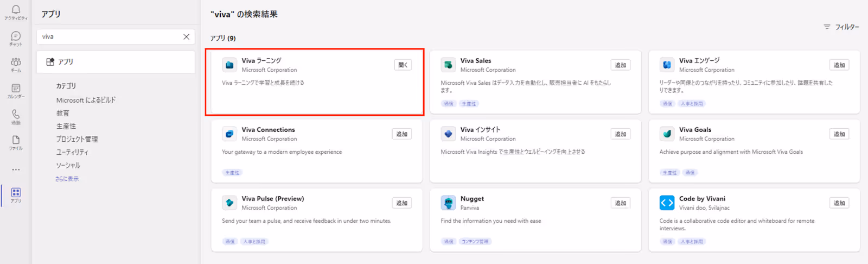
Task: Open Calls phone icon in sidebar
Action: point(16,117)
